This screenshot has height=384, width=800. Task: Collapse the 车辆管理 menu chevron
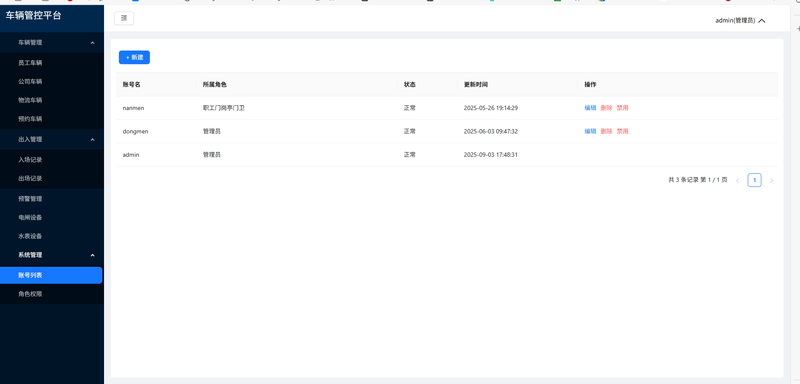(92, 43)
